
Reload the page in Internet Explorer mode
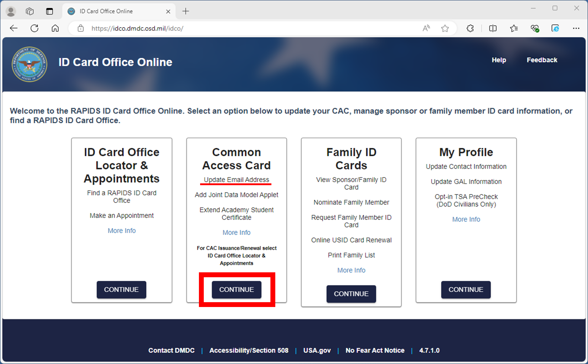tap(555, 28)
